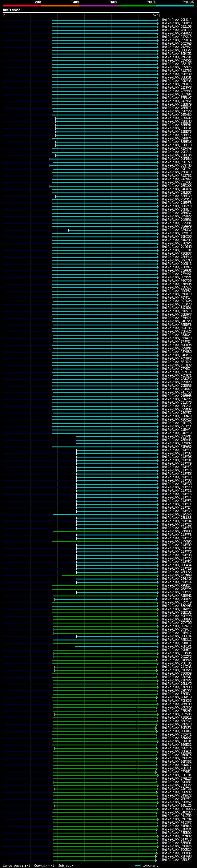
Task: Open hit UniRef100_B9HY29
Action: [x=177, y=111]
